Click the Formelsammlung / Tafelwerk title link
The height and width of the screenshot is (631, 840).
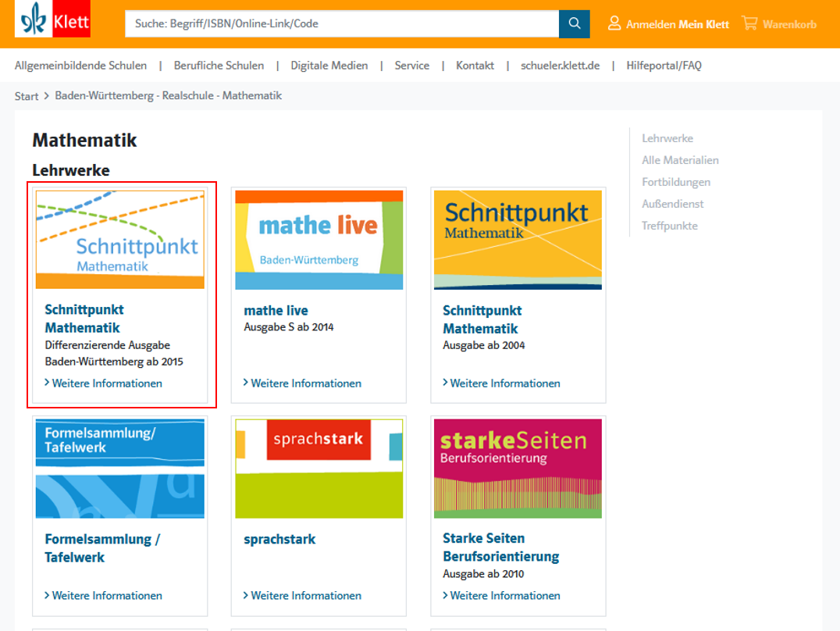click(102, 548)
